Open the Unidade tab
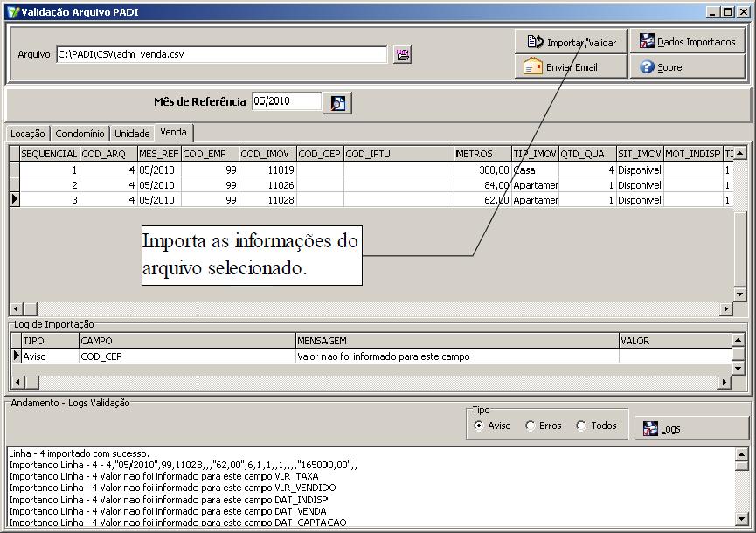 132,134
